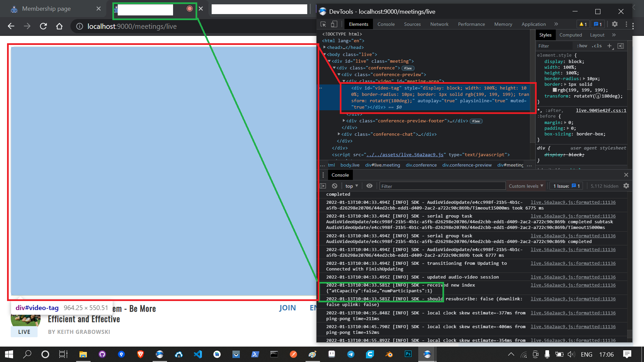Open the Issues indicator in DevTools toolbar
The height and width of the screenshot is (362, 644).
click(597, 24)
